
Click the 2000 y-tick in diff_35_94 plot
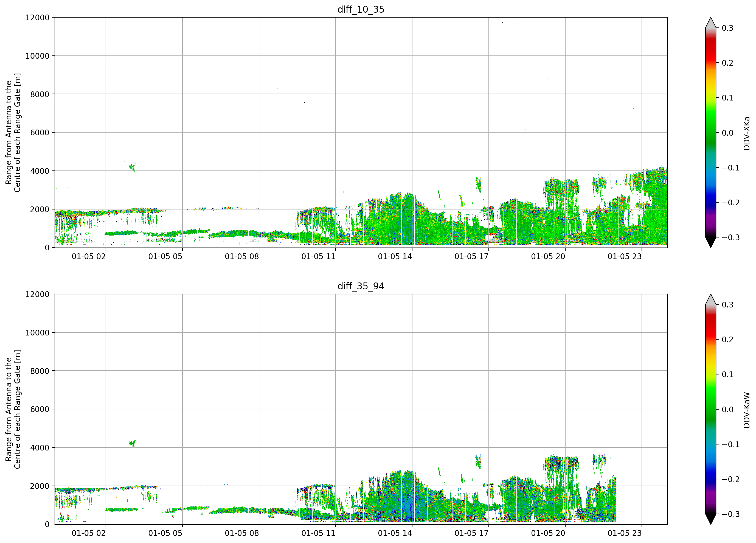pos(40,486)
